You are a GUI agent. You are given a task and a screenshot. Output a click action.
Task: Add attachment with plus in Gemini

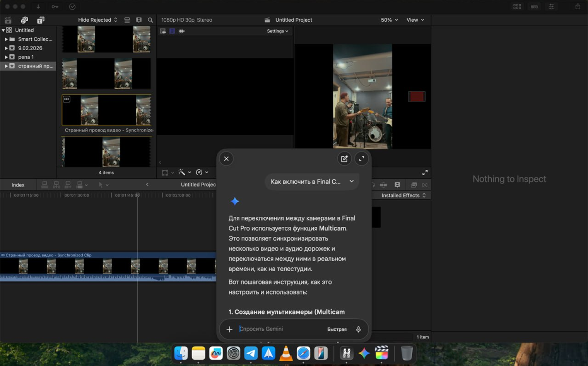[229, 329]
